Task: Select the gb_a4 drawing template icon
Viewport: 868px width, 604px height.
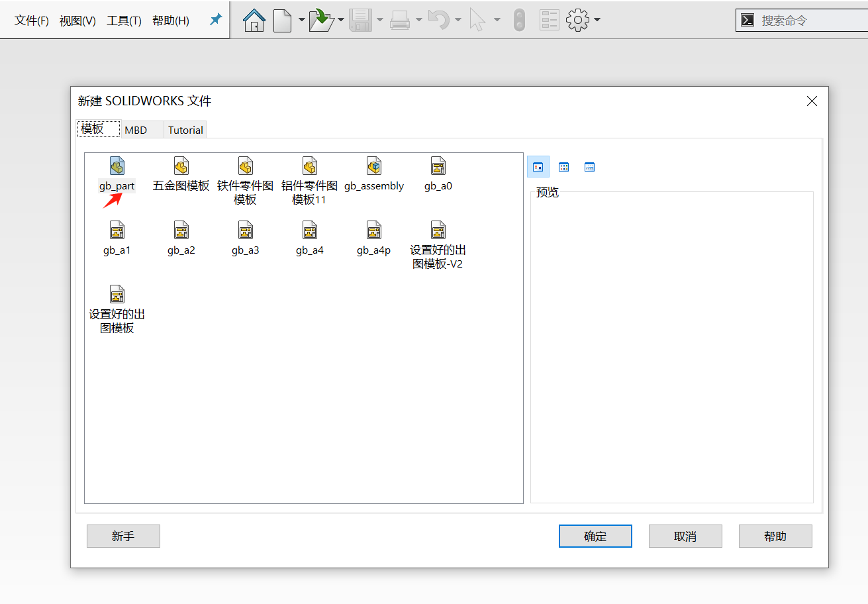Action: pyautogui.click(x=309, y=230)
